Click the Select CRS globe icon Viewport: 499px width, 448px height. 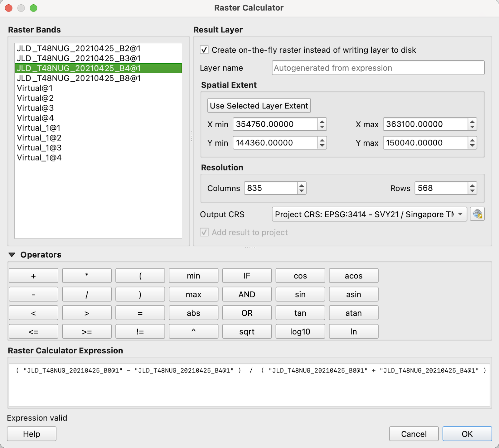pos(477,214)
